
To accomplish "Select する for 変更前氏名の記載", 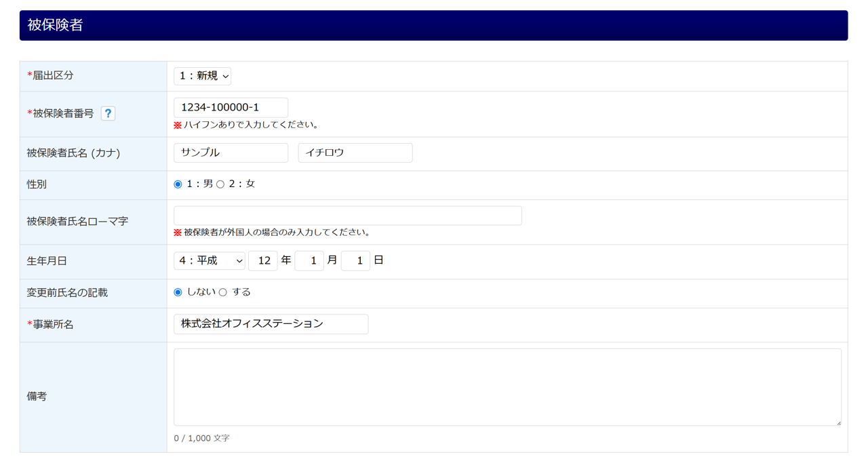I will click(222, 292).
